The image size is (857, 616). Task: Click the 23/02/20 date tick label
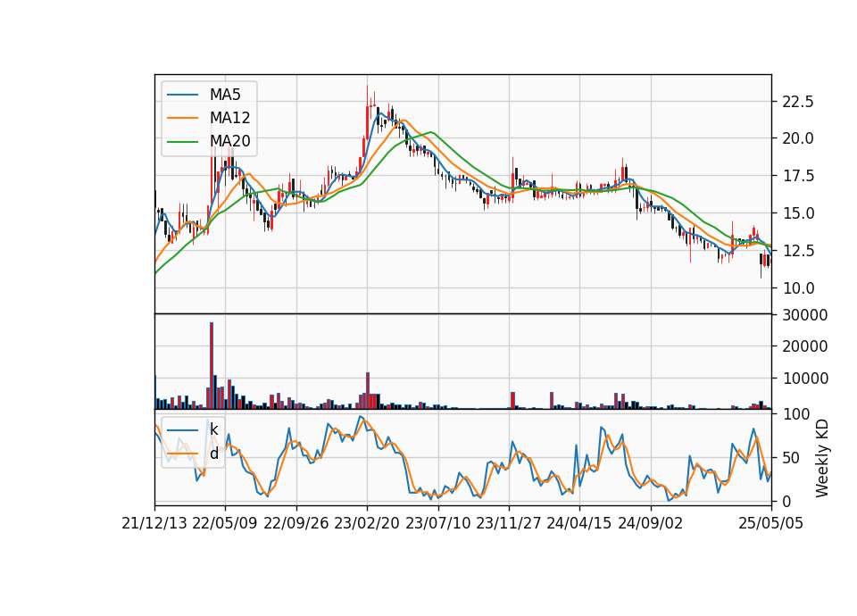[x=367, y=523]
